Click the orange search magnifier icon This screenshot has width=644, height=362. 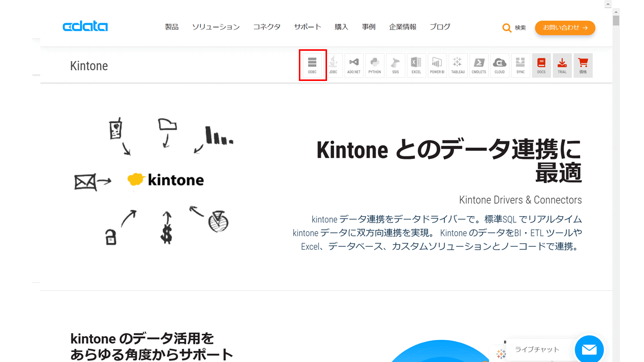point(507,28)
